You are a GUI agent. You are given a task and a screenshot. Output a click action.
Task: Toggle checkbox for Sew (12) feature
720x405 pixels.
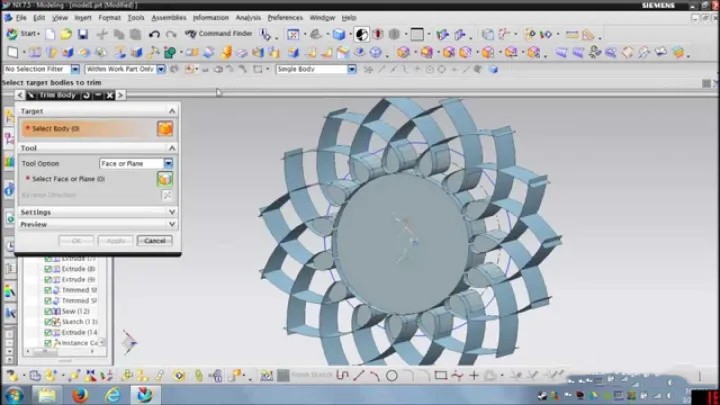pyautogui.click(x=48, y=311)
